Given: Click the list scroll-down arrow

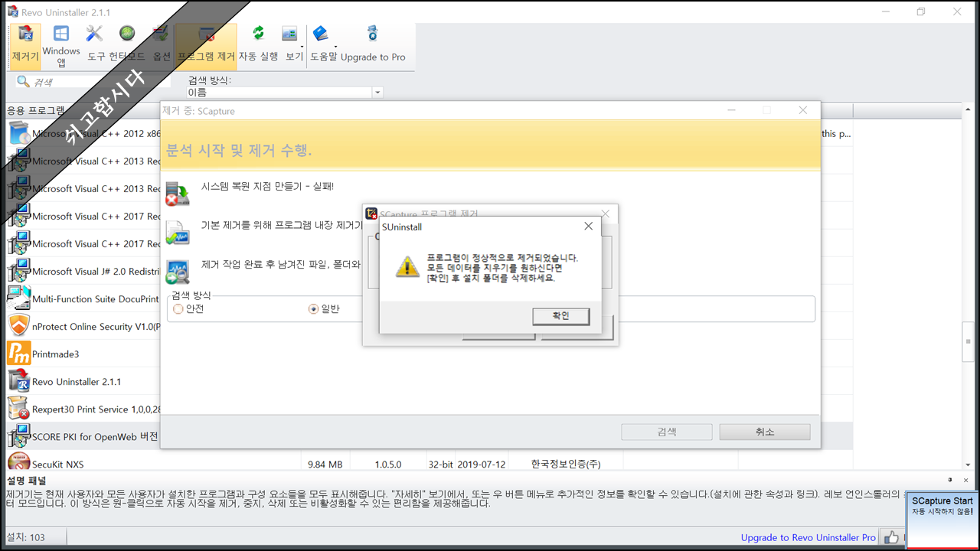Looking at the screenshot, I should [968, 465].
